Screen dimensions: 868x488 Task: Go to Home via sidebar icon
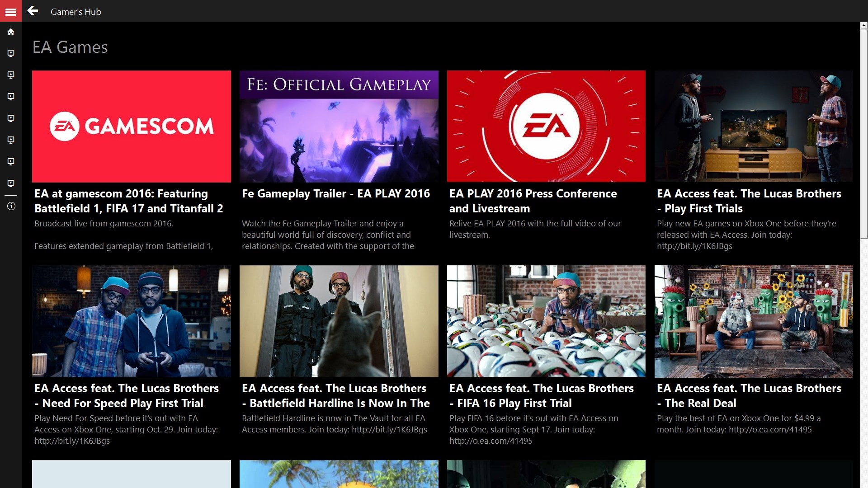11,32
